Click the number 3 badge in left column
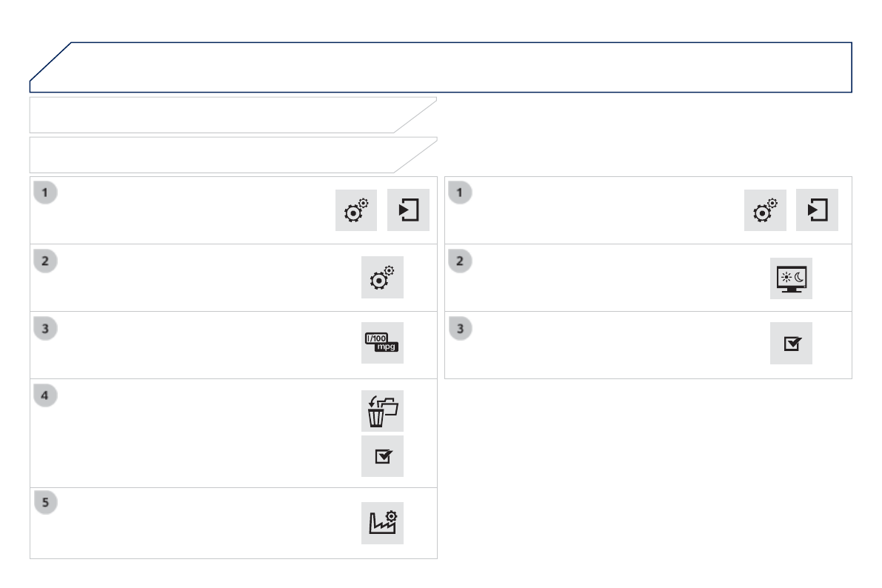The width and height of the screenshot is (882, 588). pyautogui.click(x=45, y=328)
